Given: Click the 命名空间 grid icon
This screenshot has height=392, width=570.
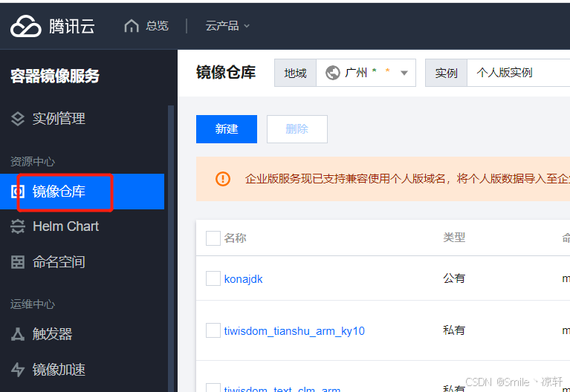Looking at the screenshot, I should click(x=18, y=262).
